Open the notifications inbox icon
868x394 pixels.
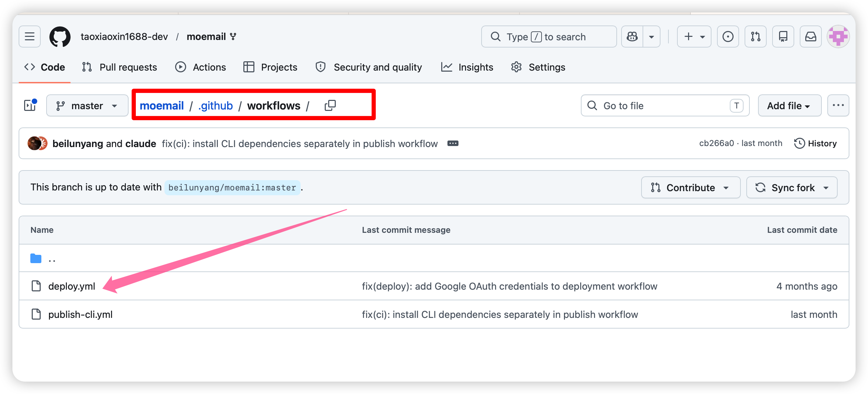(x=810, y=37)
